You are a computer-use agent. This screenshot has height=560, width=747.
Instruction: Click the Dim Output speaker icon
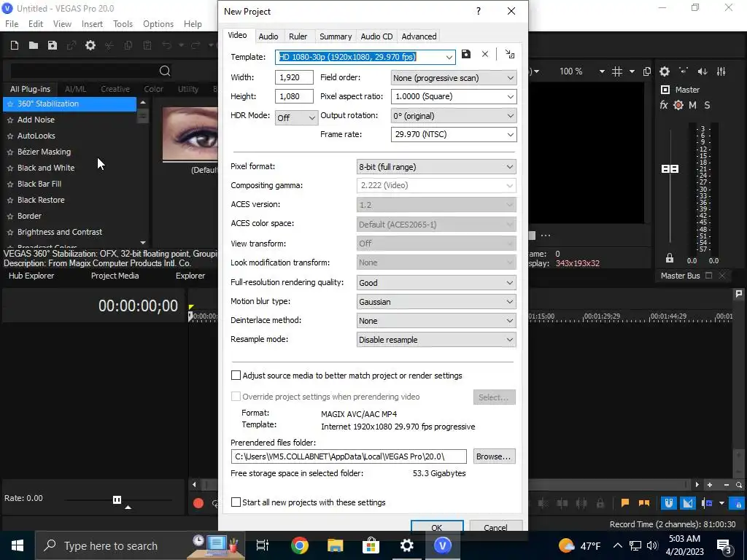click(703, 71)
